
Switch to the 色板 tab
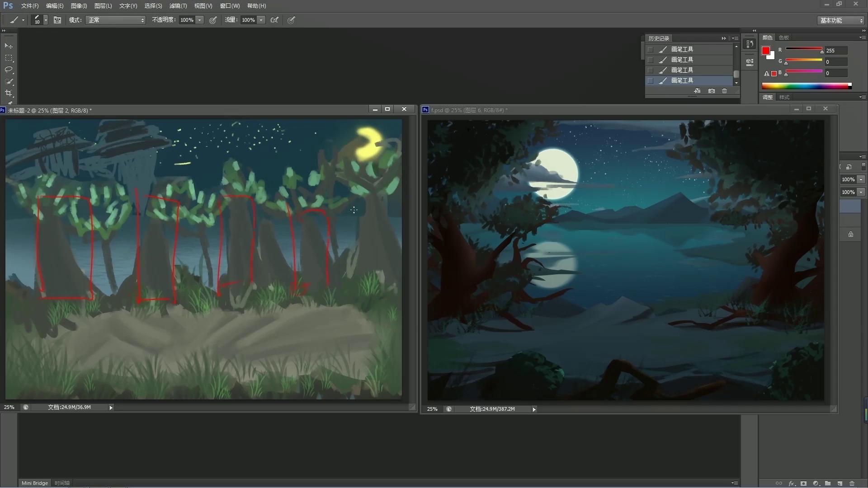(784, 38)
